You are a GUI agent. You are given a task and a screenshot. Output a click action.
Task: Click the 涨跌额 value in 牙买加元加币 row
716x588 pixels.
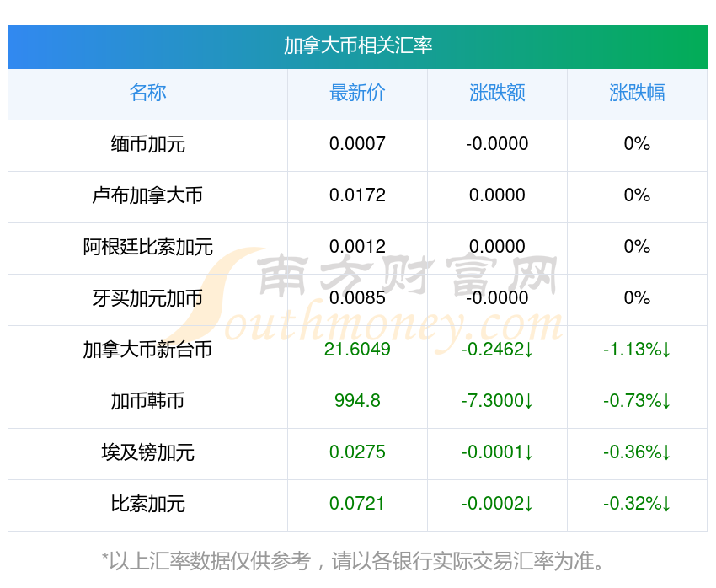coord(497,298)
